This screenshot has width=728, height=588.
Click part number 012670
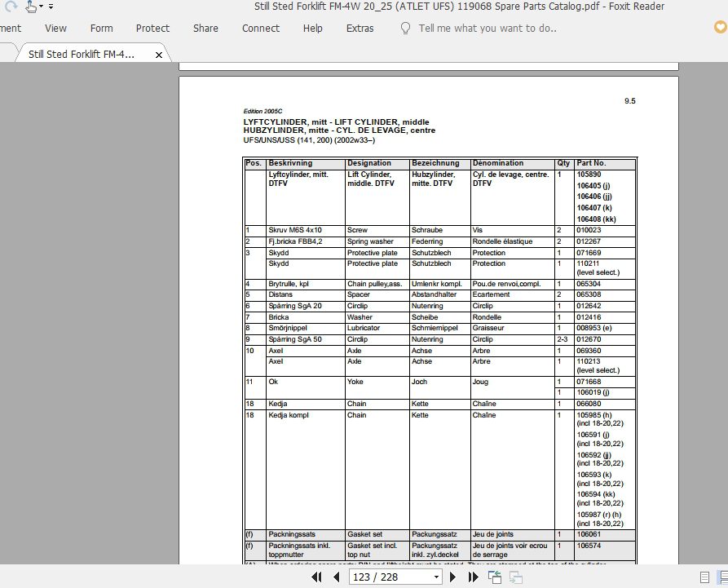pyautogui.click(x=589, y=339)
